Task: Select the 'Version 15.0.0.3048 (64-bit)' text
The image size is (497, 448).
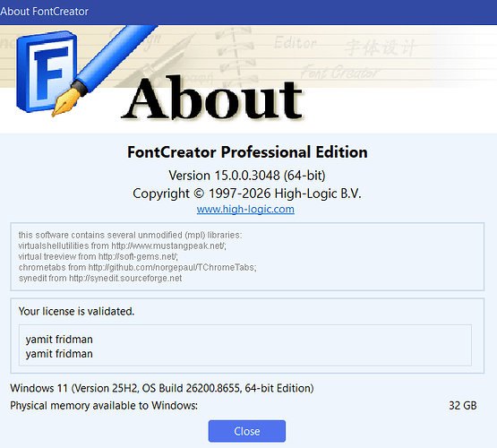Action: pyautogui.click(x=247, y=176)
